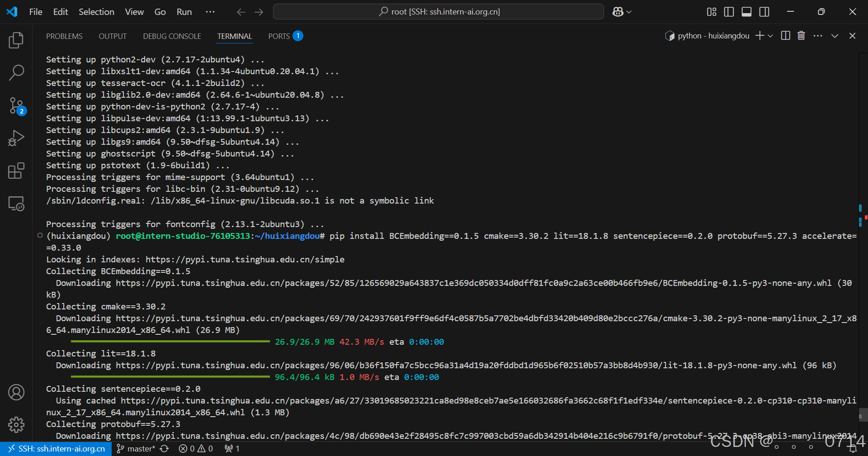Open the Edit menu
Viewport: 868px width, 456px height.
pos(61,12)
